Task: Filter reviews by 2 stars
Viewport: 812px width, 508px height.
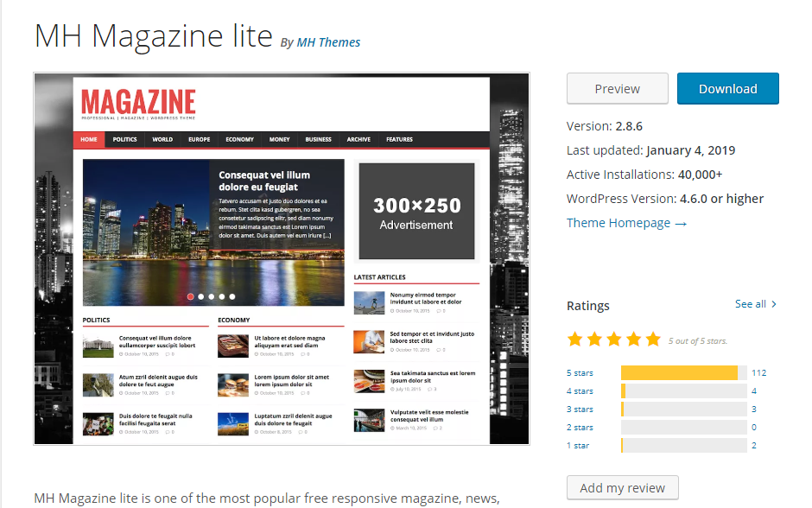Action: pyautogui.click(x=580, y=427)
